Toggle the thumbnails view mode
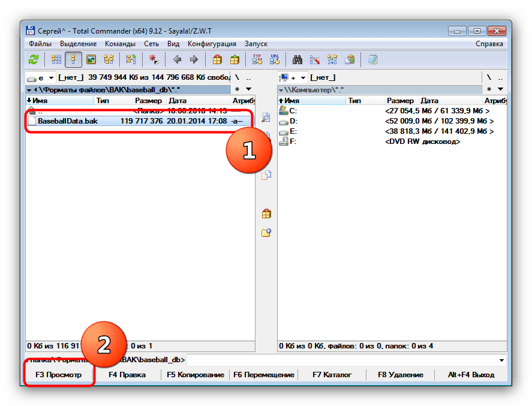 coord(91,59)
